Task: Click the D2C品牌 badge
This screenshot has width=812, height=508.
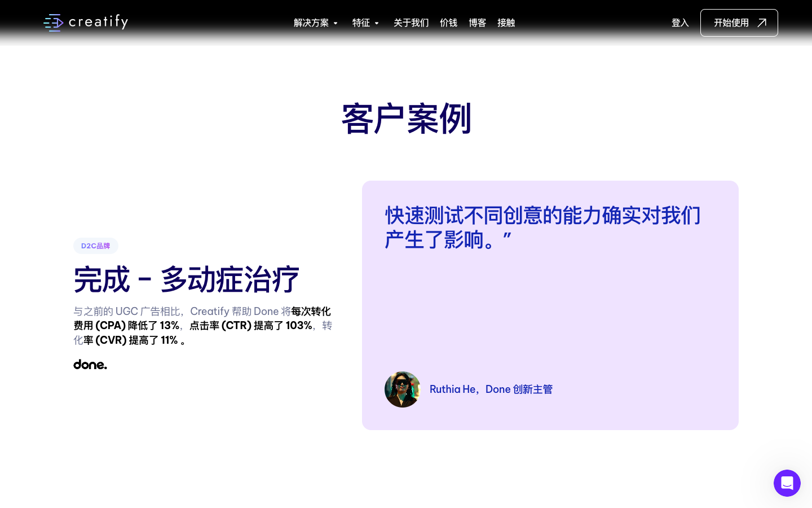Action: (x=96, y=246)
